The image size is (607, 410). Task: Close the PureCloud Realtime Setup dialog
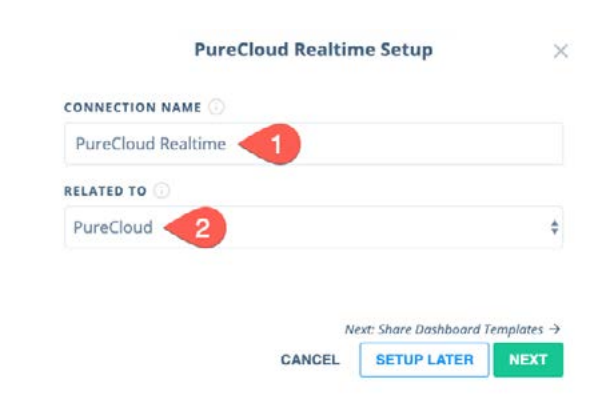coord(561,51)
